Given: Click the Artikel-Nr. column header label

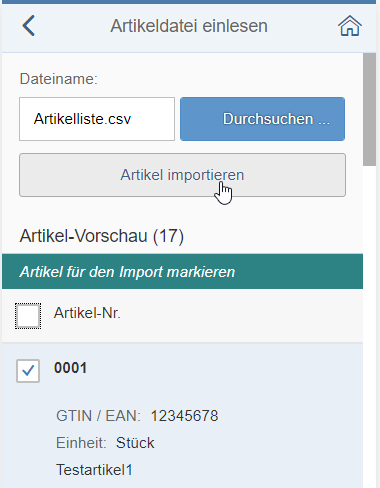Looking at the screenshot, I should (87, 313).
